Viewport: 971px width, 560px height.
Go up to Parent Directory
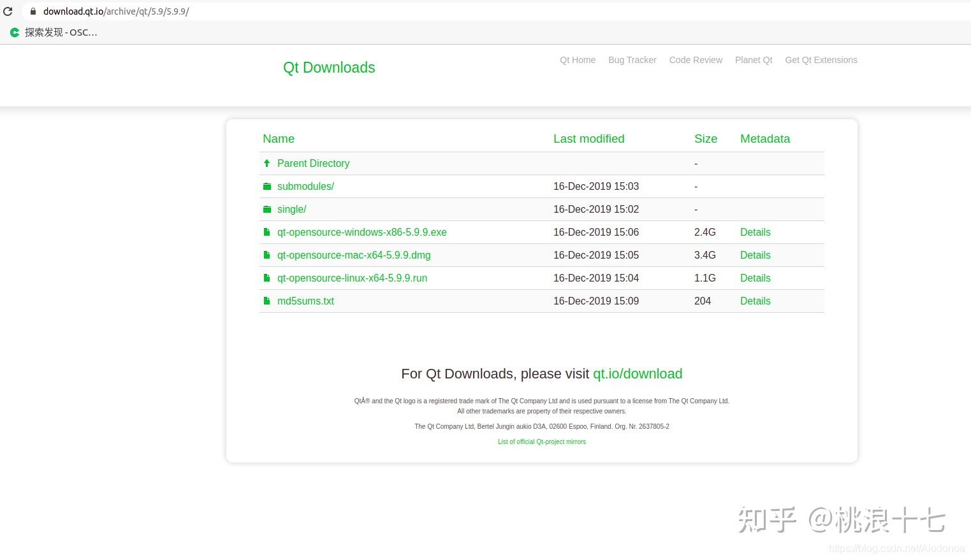(313, 163)
